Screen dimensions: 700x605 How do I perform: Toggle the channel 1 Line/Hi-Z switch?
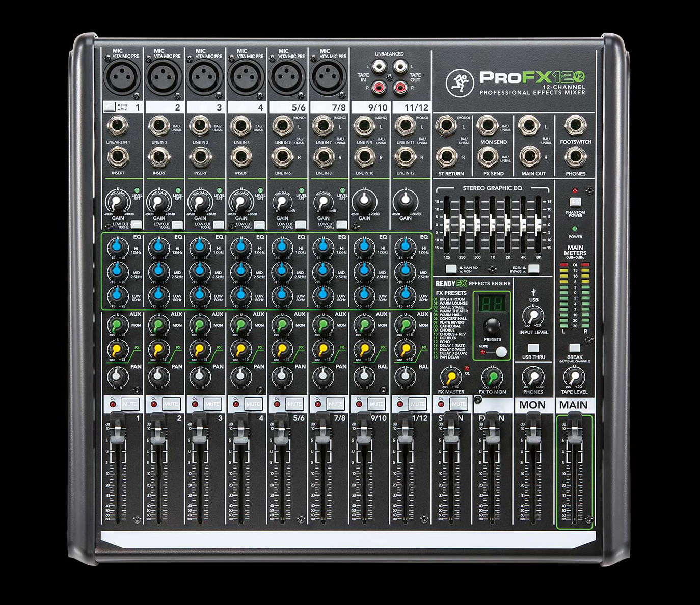pos(109,107)
